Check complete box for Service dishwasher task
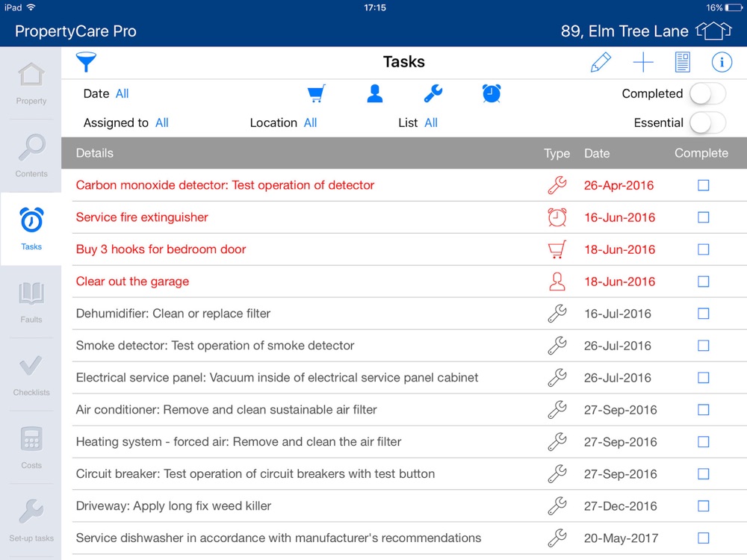The image size is (747, 560). (703, 538)
